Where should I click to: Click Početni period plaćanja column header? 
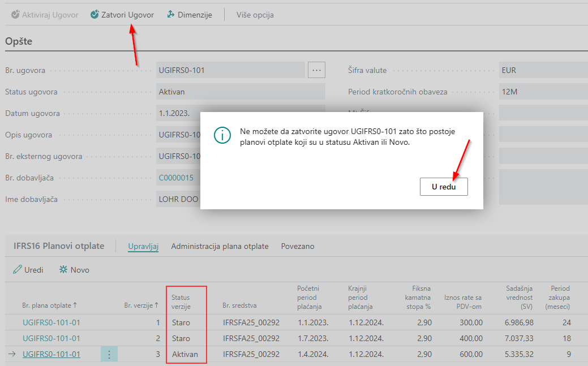pos(310,298)
